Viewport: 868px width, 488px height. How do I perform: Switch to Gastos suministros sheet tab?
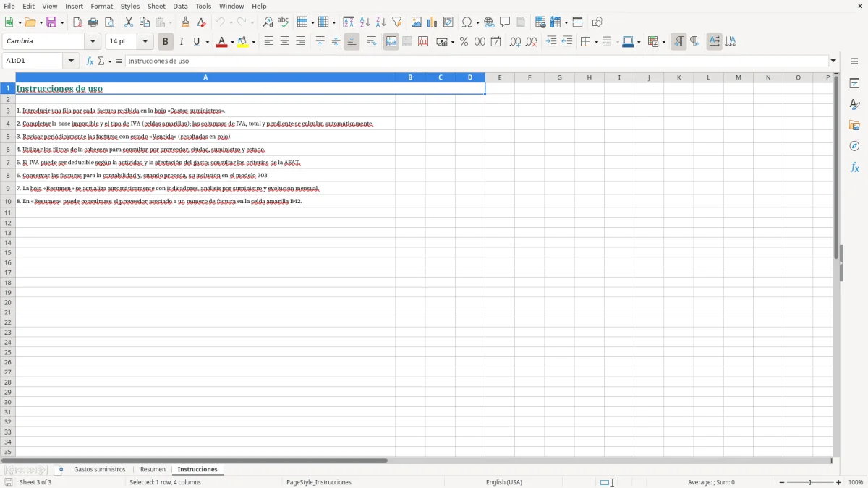pos(100,470)
